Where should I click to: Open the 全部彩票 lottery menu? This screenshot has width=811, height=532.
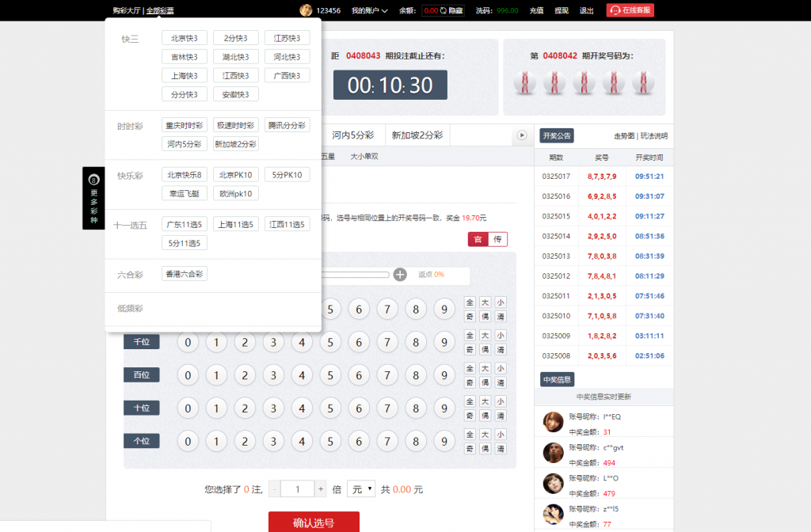tap(160, 11)
